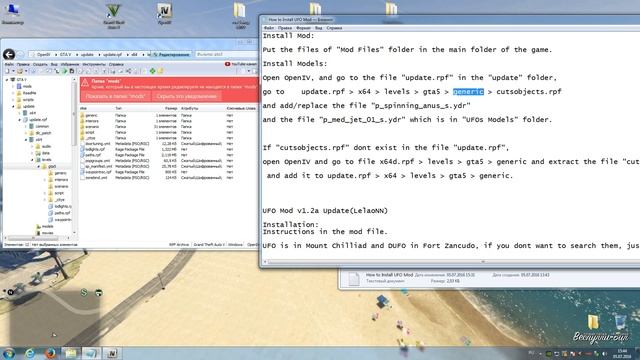Launch Firefox from the taskbar

point(50,353)
